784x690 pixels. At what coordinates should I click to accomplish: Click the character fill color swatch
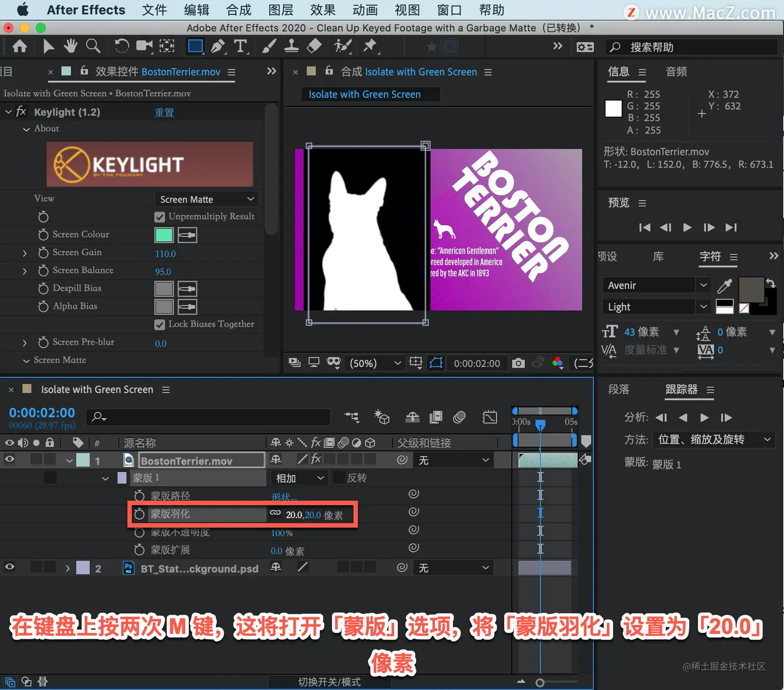coord(751,289)
